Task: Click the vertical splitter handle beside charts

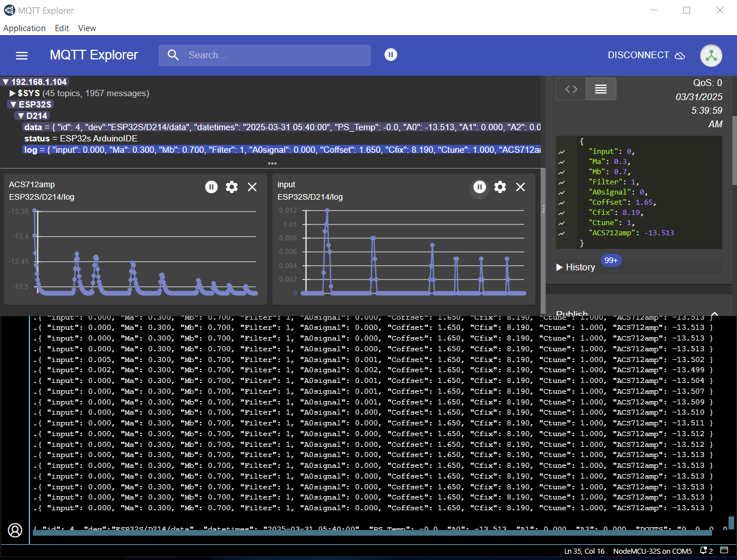Action: (543, 209)
